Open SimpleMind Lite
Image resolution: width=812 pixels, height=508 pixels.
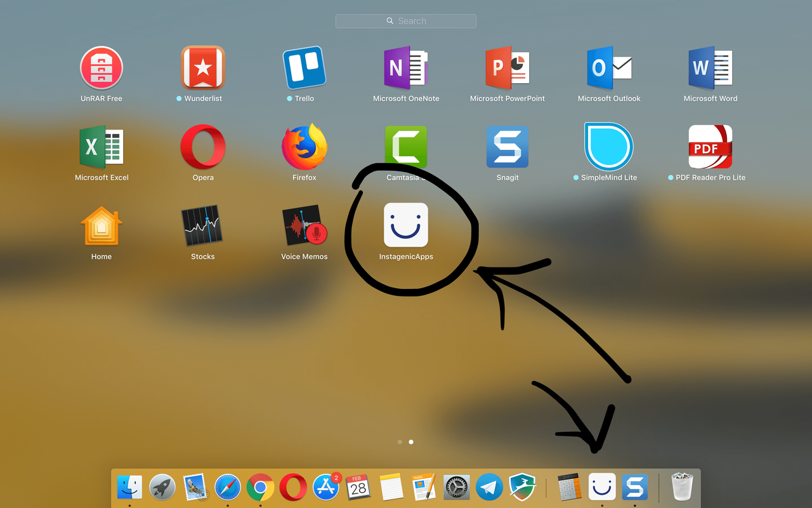pyautogui.click(x=609, y=147)
